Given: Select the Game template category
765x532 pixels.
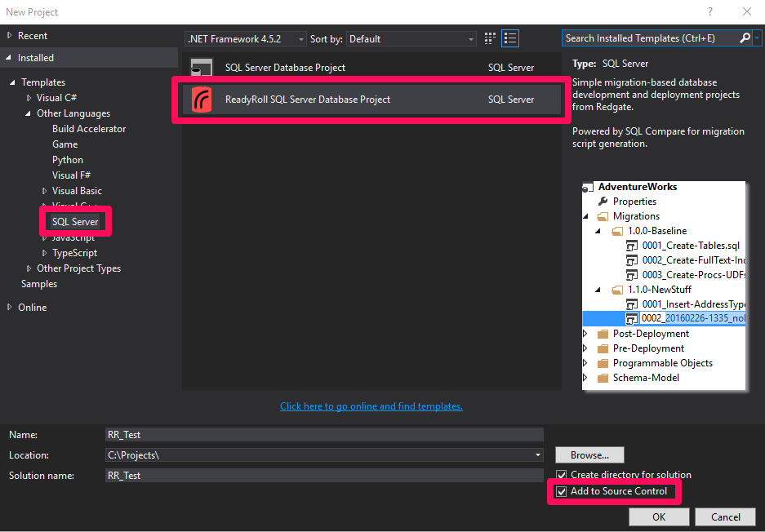Looking at the screenshot, I should tap(64, 144).
